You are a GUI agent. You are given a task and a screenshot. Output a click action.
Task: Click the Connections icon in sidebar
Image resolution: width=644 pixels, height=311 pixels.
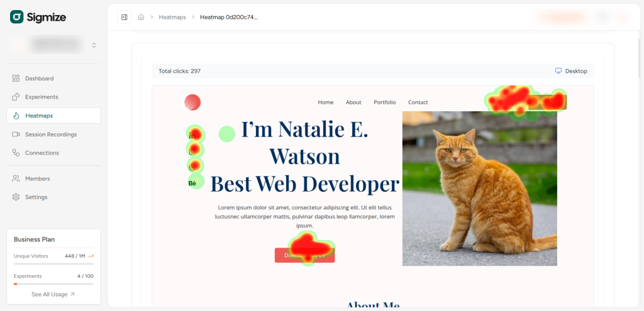[x=16, y=153]
